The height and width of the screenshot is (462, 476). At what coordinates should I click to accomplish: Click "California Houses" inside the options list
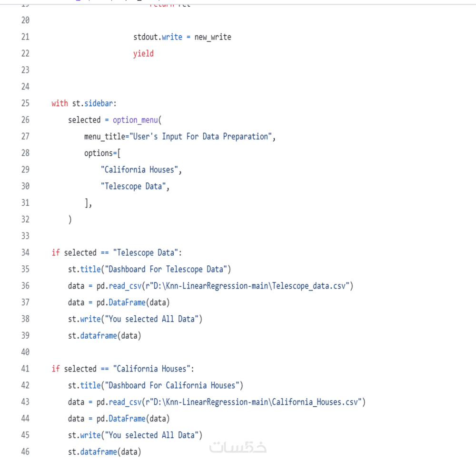(x=141, y=170)
